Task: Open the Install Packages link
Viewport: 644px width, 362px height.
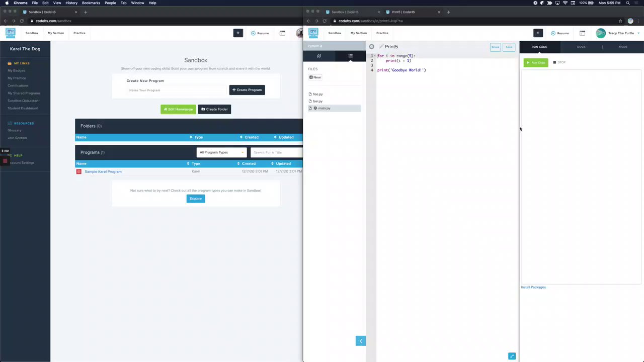Action: click(533, 287)
